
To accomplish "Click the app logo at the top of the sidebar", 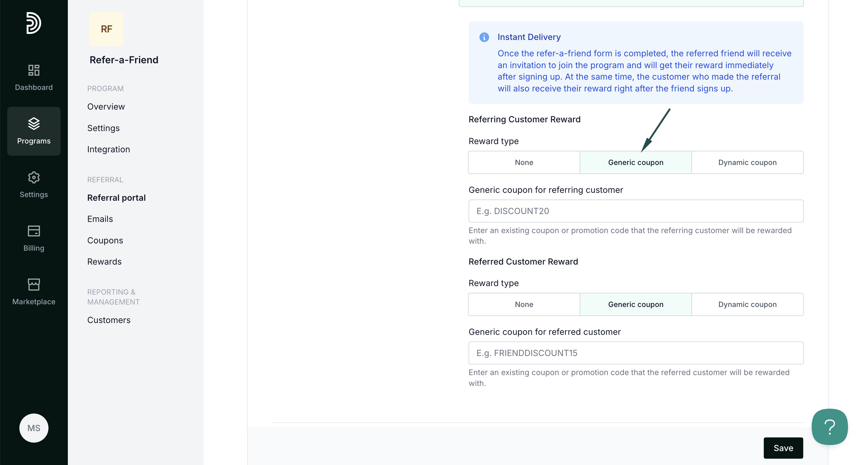I will (34, 23).
